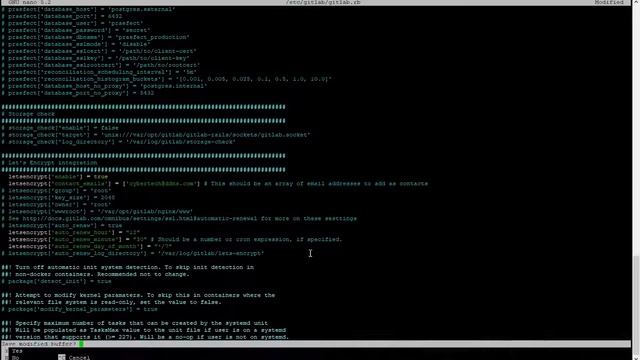Click the /etc/gitlab/gitlab.rb file name in title bar

(323, 2)
